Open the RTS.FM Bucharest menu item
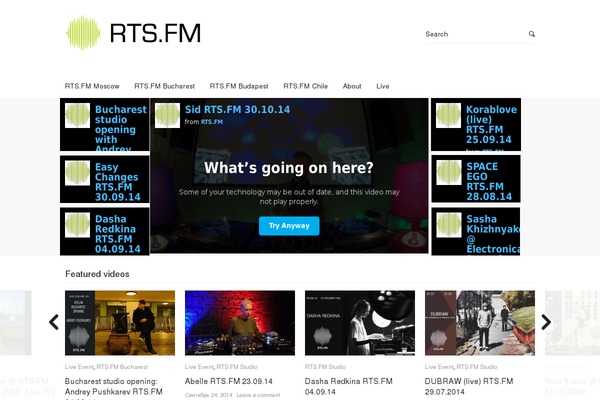Screen dimensions: 600x400 (x=165, y=86)
